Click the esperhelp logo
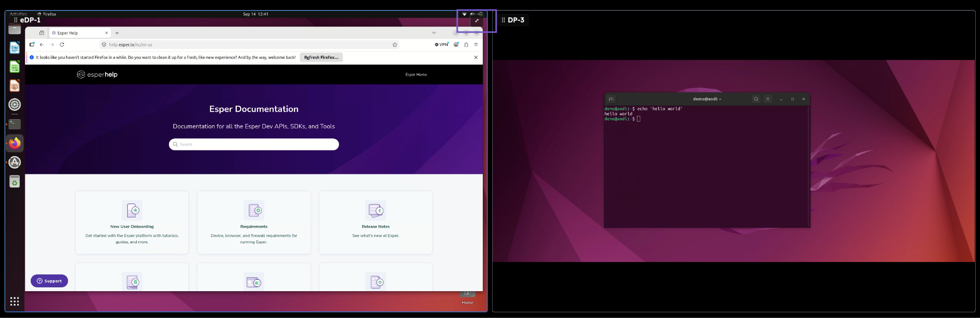 coord(97,74)
